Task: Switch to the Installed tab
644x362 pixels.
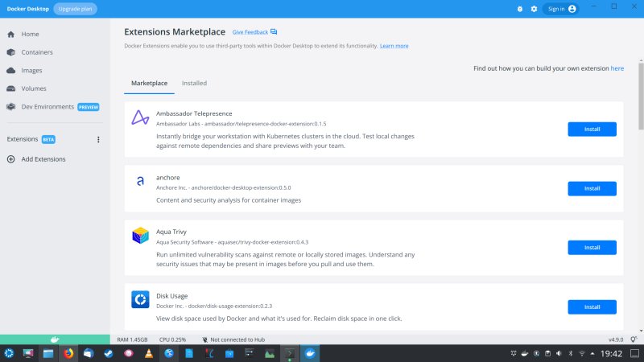Action: click(194, 83)
